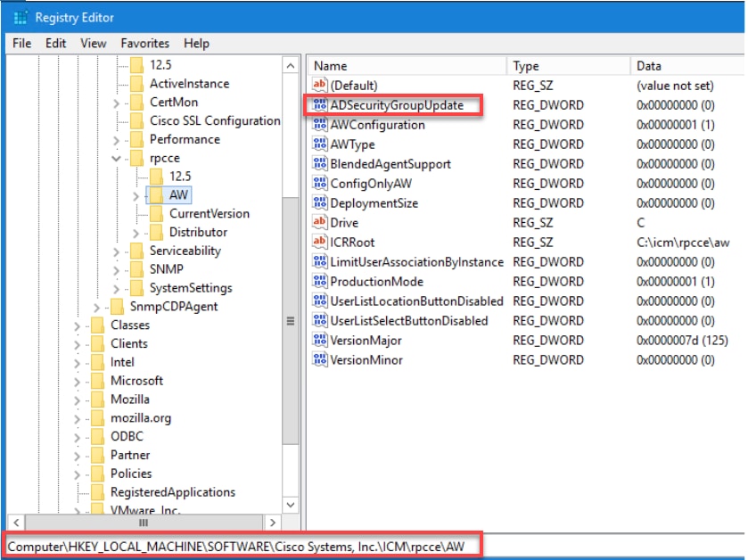The image size is (748, 560).
Task: Click the data value C:\icm\rpcce\aw
Action: (x=683, y=243)
